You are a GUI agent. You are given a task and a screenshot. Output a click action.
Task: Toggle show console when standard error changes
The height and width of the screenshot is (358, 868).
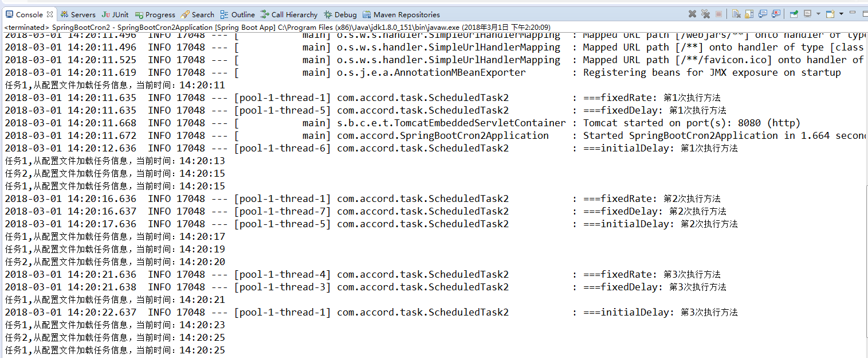(x=776, y=14)
